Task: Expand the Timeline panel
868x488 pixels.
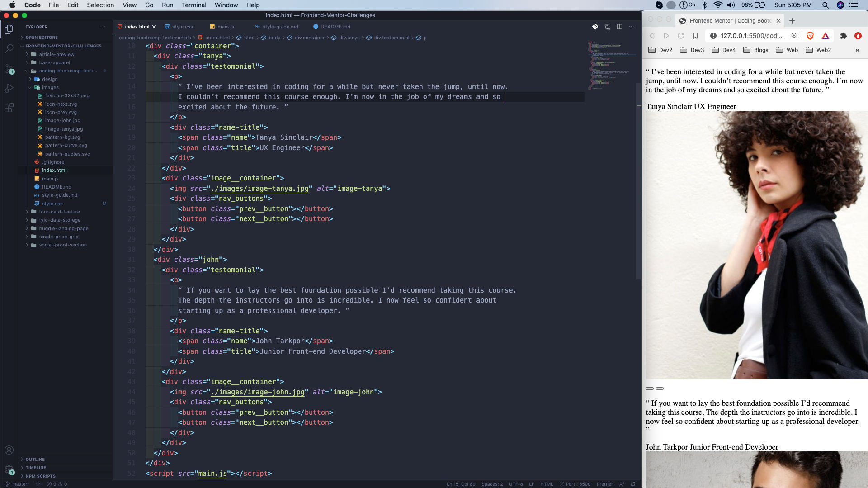Action: tap(65, 468)
